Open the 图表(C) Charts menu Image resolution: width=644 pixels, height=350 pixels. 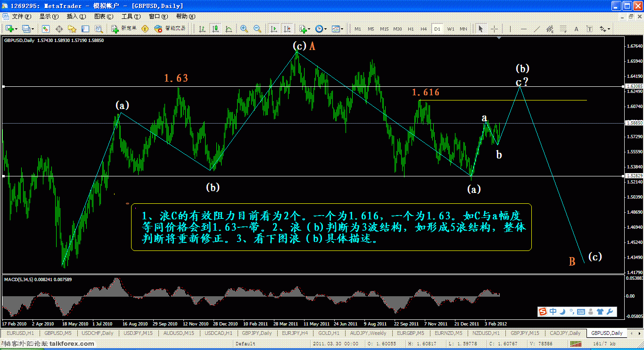coord(104,16)
